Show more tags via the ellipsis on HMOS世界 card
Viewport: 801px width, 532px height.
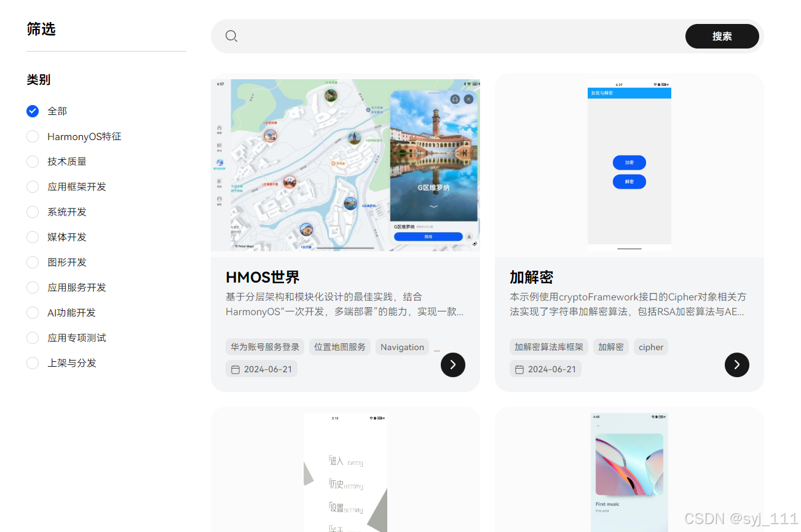[437, 350]
